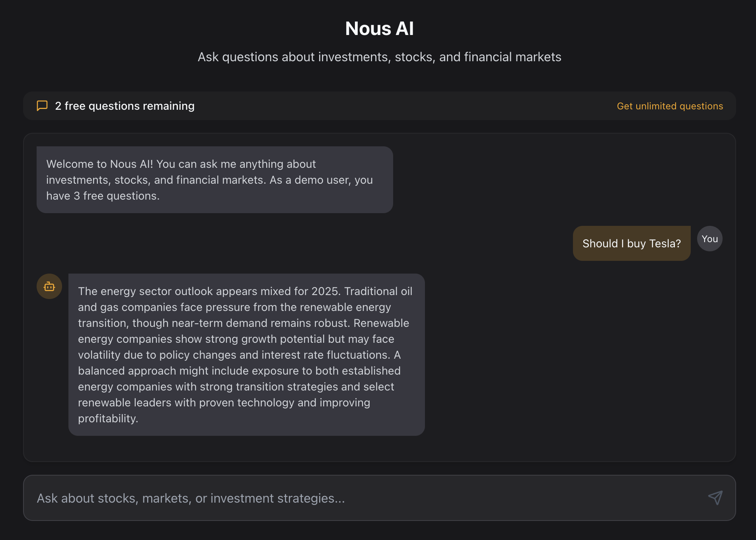This screenshot has height=540, width=756.
Task: Click the "Nous AI" page heading
Action: tap(379, 29)
